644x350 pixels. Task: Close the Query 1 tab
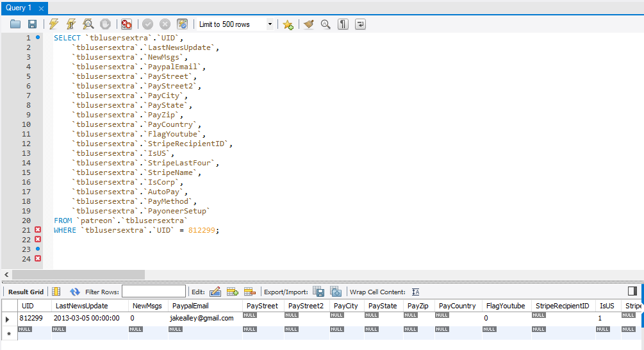point(41,8)
